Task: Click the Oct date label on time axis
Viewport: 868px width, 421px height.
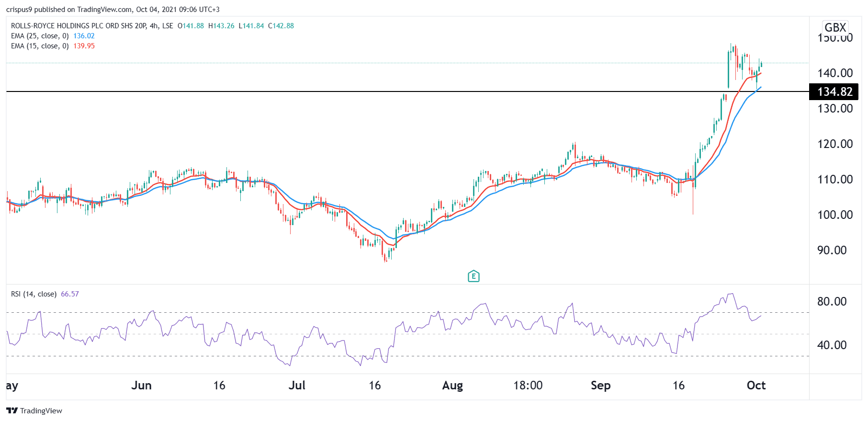Action: click(756, 386)
